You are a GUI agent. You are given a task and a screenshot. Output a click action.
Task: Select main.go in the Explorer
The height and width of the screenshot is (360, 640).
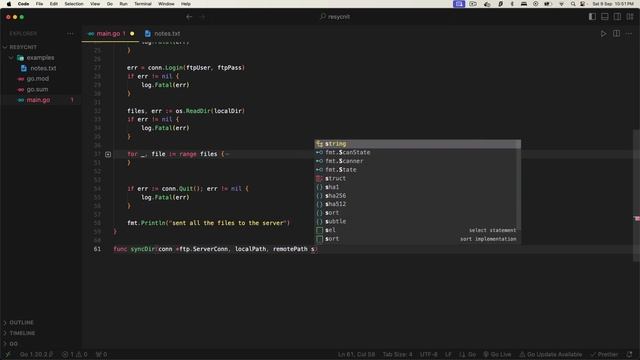click(41, 100)
